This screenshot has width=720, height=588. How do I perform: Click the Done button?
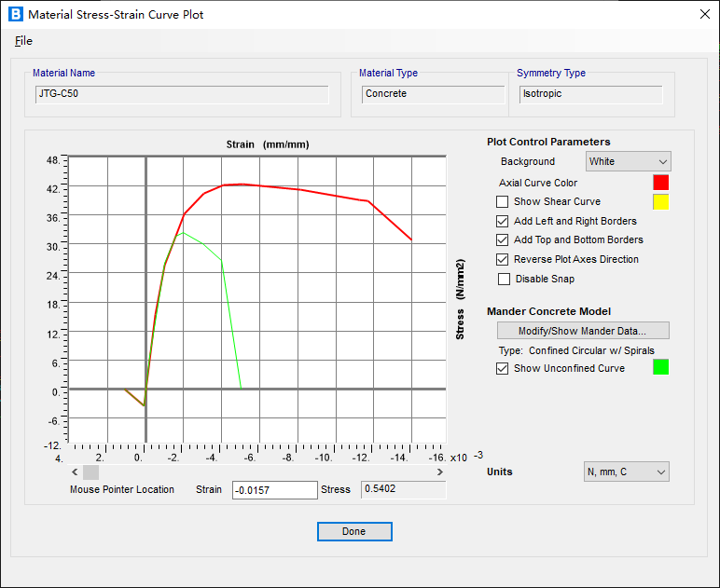point(354,531)
